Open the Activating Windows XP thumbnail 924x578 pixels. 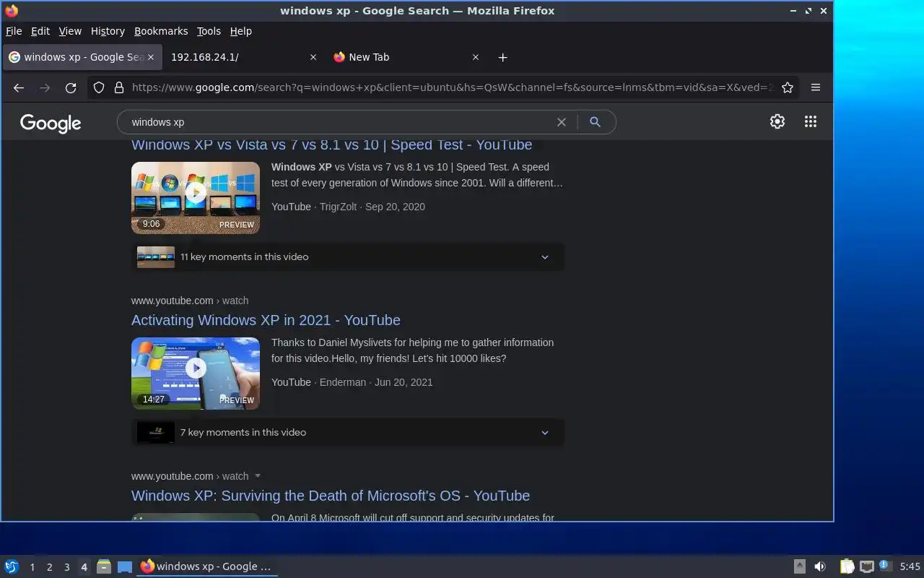[196, 373]
